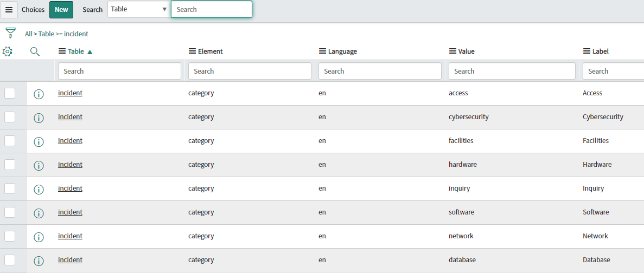Tick the database row checkbox

pyautogui.click(x=10, y=260)
